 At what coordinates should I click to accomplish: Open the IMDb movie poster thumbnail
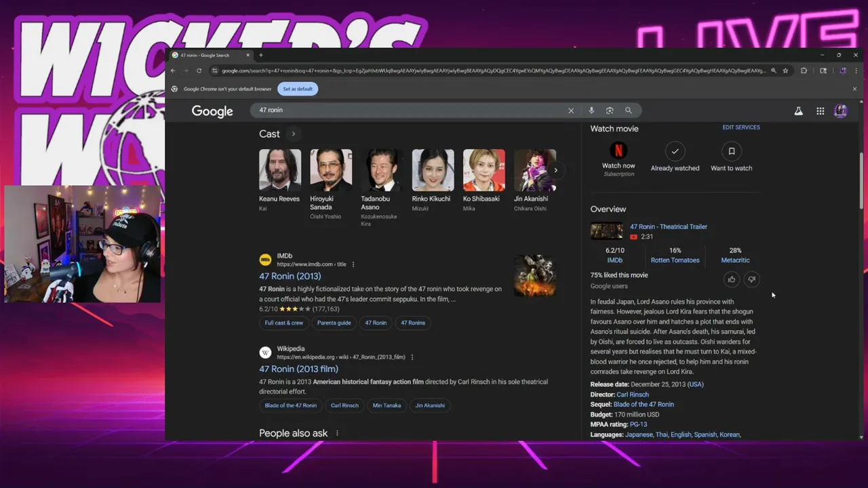point(535,276)
